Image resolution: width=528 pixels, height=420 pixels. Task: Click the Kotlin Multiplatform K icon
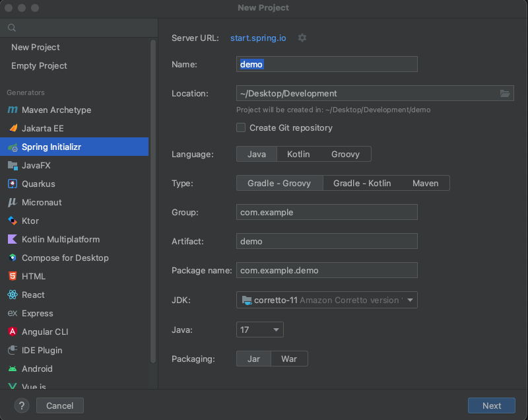[x=13, y=240]
